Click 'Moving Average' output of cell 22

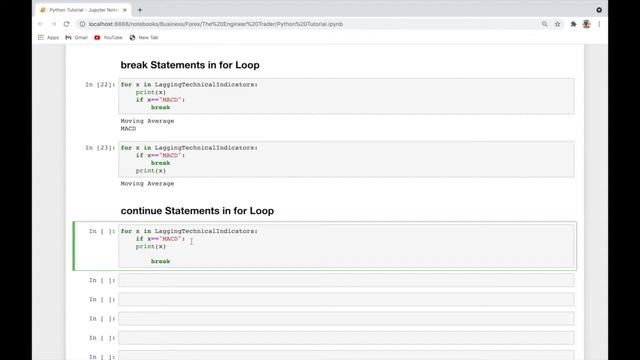coord(147,121)
